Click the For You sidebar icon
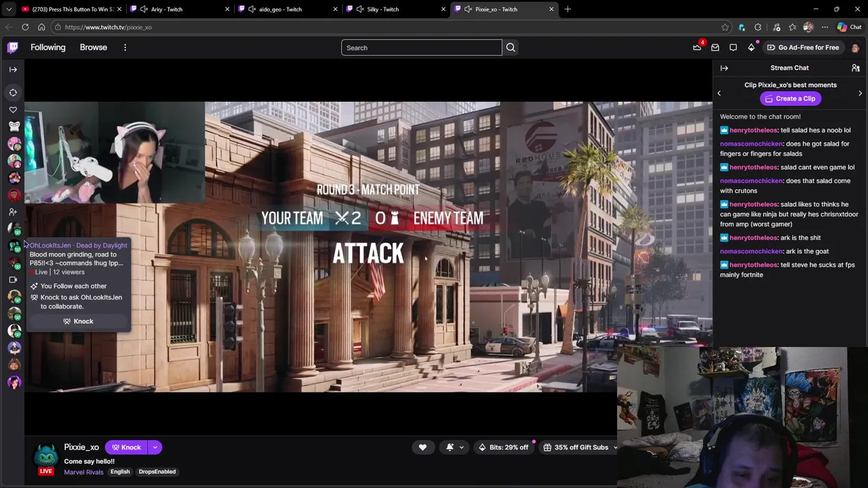The height and width of the screenshot is (488, 868). [13, 92]
